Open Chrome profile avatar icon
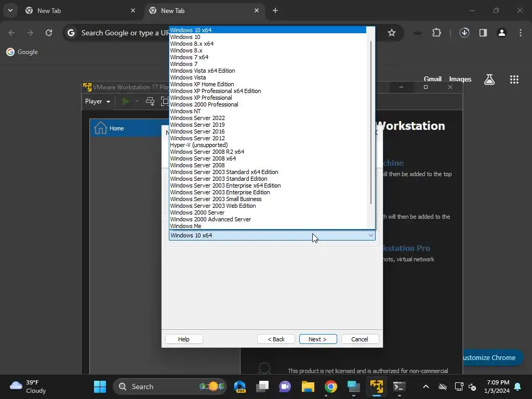The image size is (532, 399). [x=502, y=33]
